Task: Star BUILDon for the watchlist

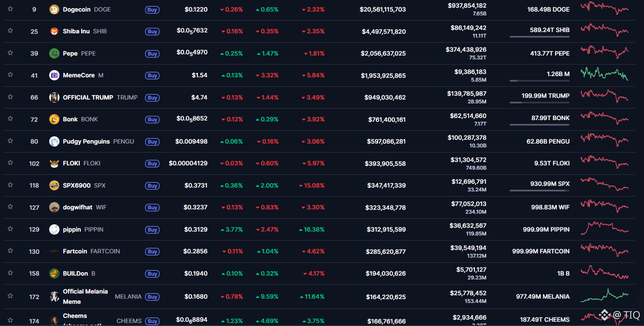Action: 10,273
